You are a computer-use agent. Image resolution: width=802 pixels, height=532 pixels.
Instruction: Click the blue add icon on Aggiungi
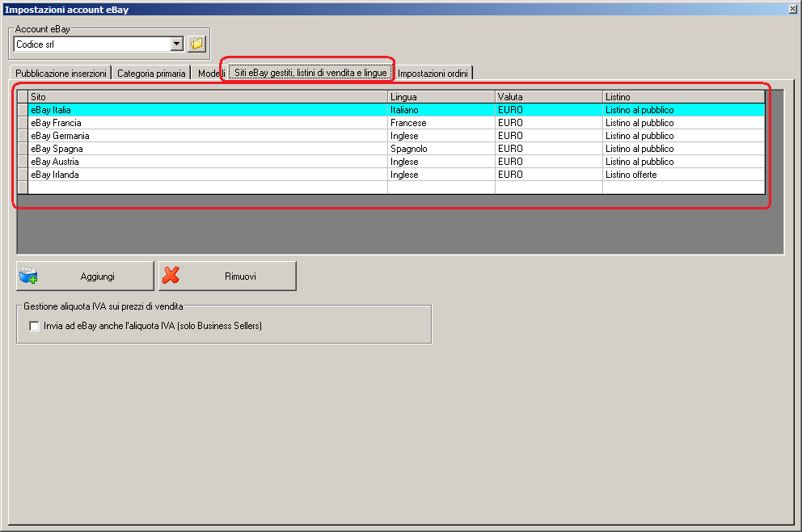click(x=28, y=276)
